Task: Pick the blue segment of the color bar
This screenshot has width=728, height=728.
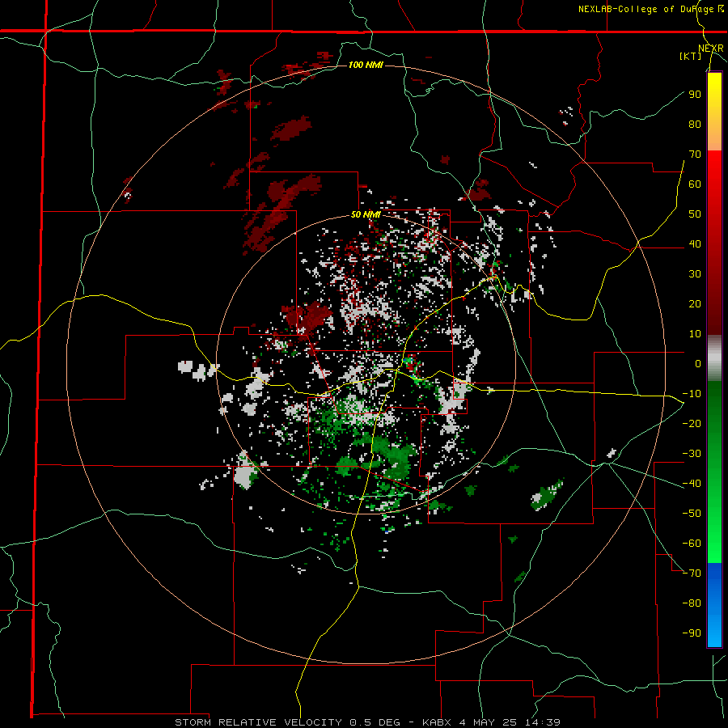Action: pyautogui.click(x=714, y=604)
